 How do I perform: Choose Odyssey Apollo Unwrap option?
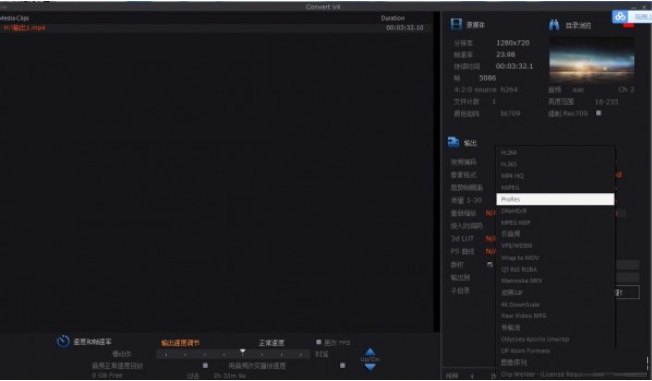coord(555,339)
